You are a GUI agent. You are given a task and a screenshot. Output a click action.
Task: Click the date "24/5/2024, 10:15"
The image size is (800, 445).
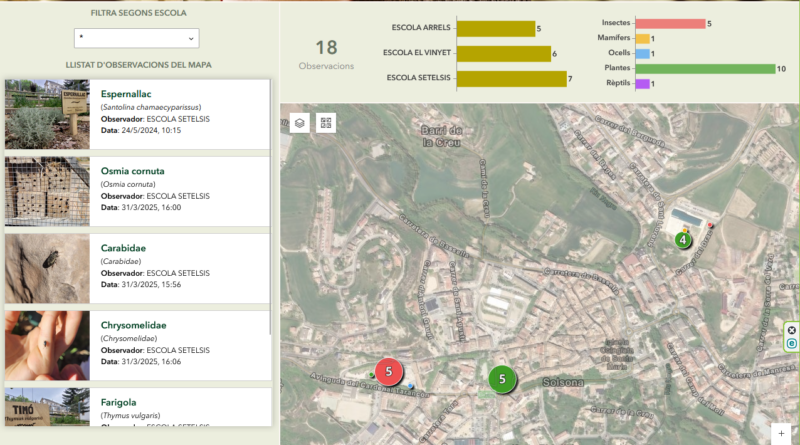[x=151, y=130]
